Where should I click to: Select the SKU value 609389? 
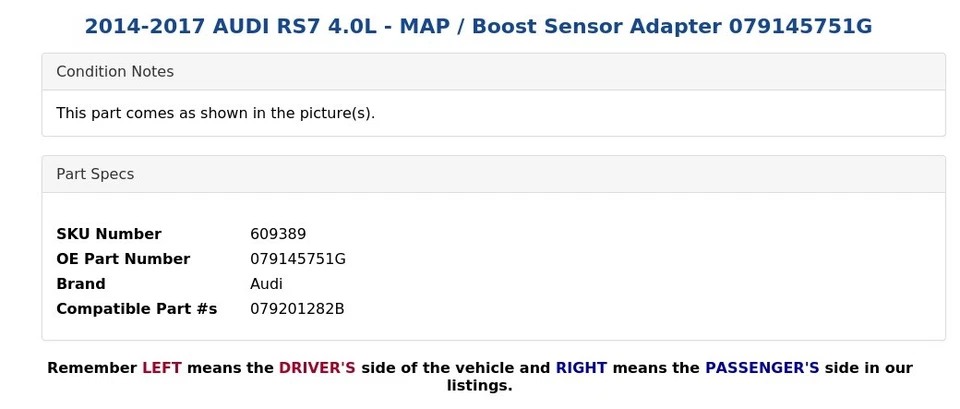click(278, 234)
